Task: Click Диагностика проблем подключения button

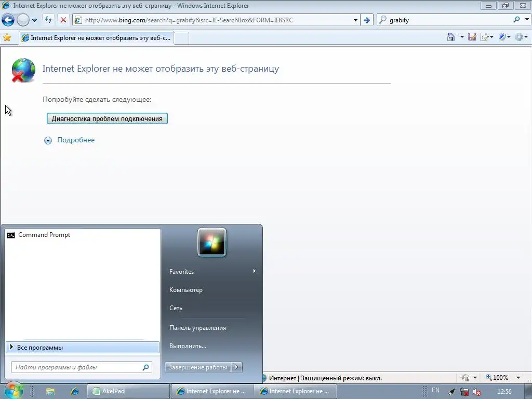Action: (x=107, y=118)
